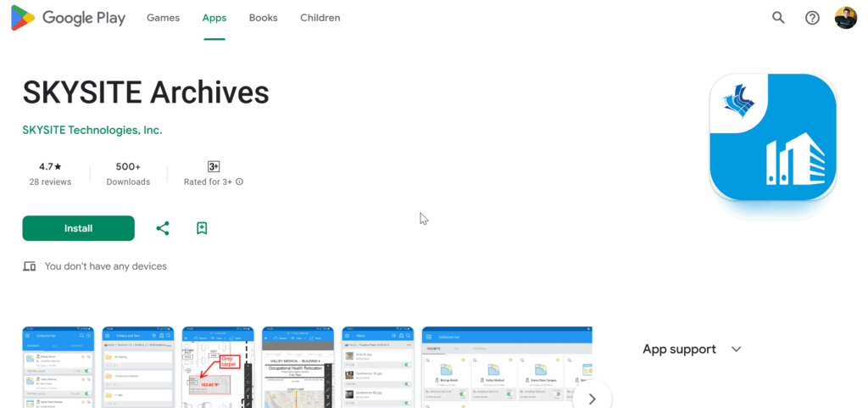Open the red Grey carpet annotation screenshot
Image resolution: width=868 pixels, height=408 pixels.
coord(218,367)
